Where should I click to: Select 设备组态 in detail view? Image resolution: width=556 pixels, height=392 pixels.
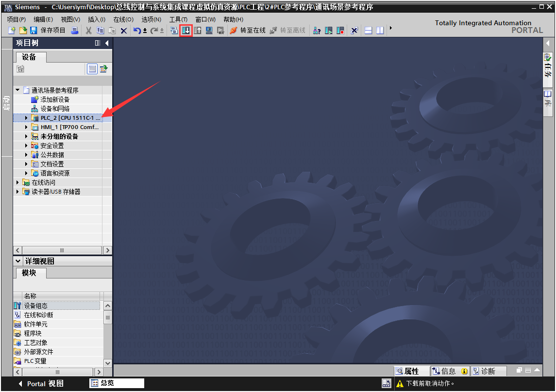35,306
